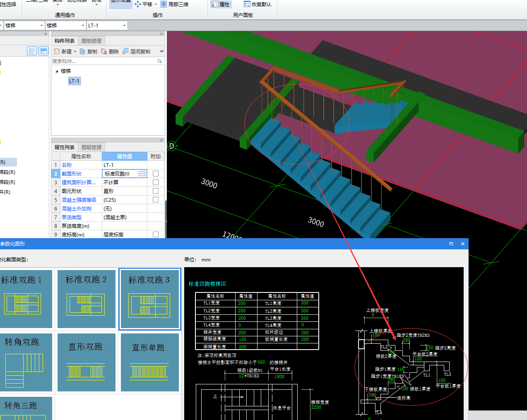This screenshot has height=420, width=527.
Task: Maximize the 参数化图形 dialog
Action: tap(451, 244)
